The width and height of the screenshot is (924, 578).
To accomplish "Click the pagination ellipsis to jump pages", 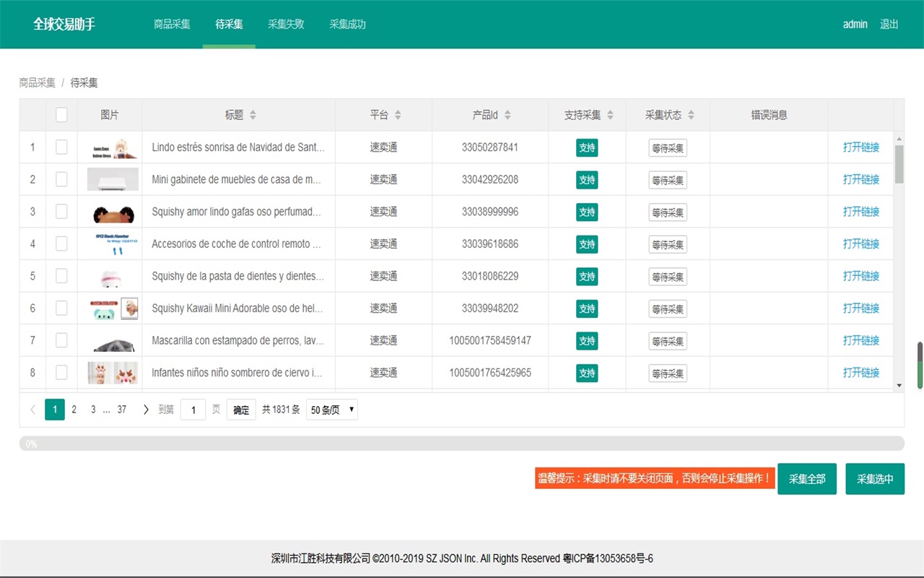I will click(107, 410).
